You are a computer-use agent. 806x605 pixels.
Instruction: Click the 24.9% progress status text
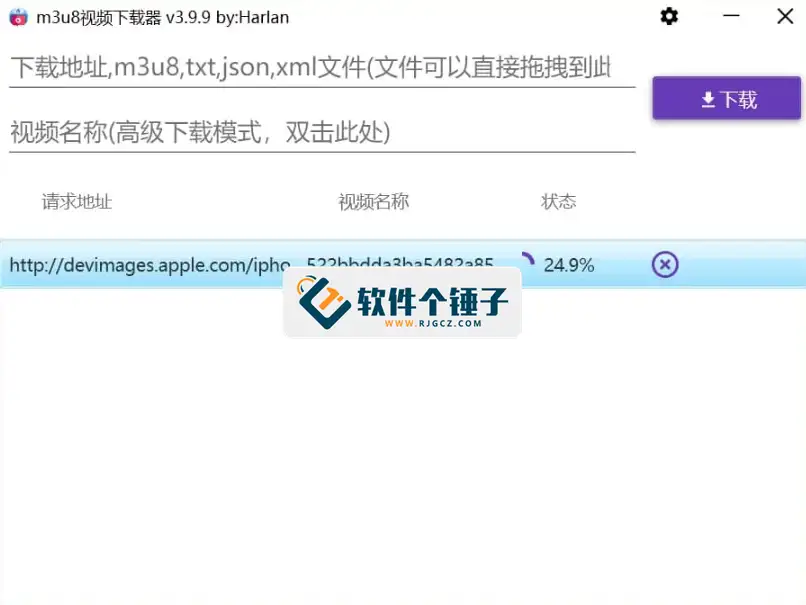coord(569,265)
